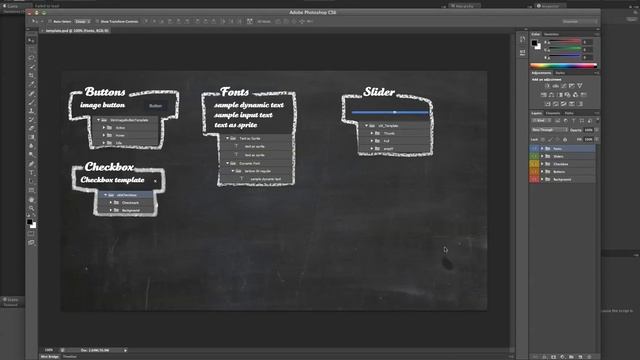Click lock all icon in Layers panel
Image resolution: width=640 pixels, height=360 pixels.
[x=565, y=140]
